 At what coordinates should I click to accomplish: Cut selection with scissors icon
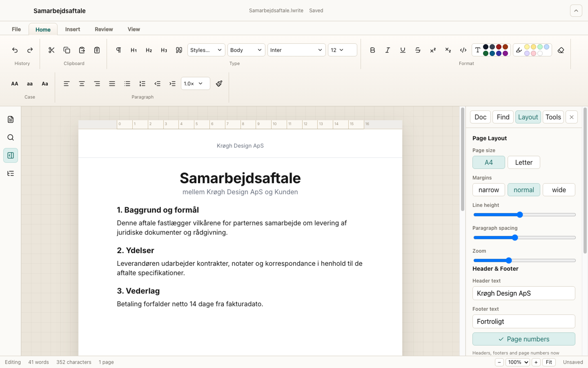click(x=51, y=50)
